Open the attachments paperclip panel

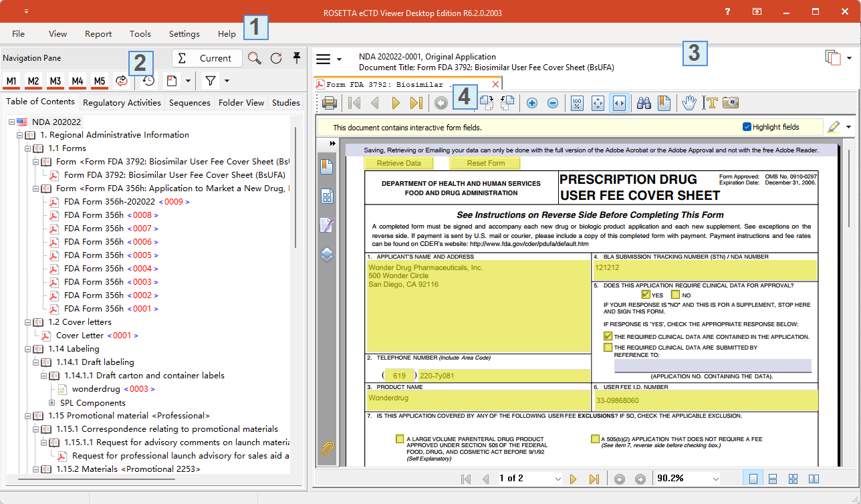point(327,448)
